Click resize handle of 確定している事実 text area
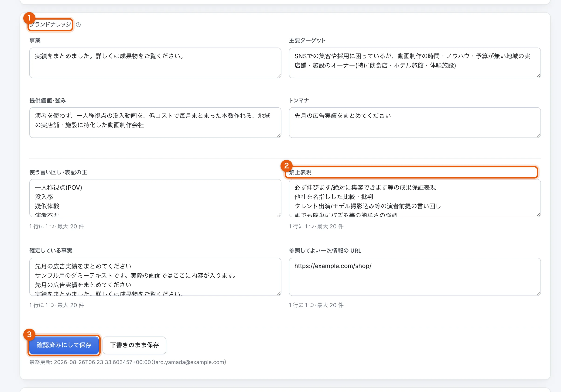Screen dimensions: 561x392 pyautogui.click(x=279, y=293)
